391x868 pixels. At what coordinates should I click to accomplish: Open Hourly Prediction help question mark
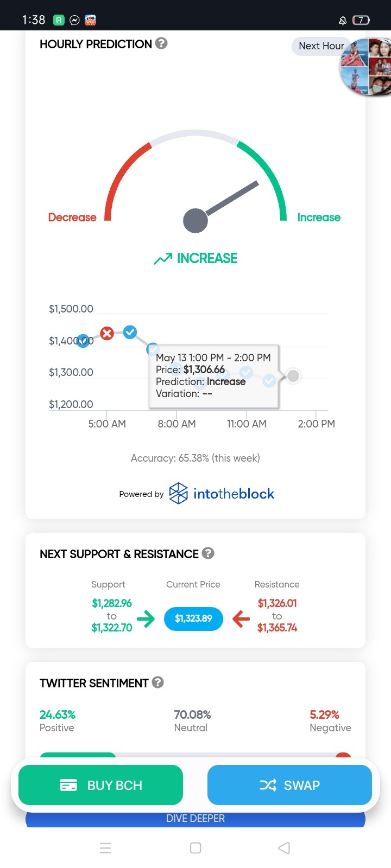click(161, 43)
